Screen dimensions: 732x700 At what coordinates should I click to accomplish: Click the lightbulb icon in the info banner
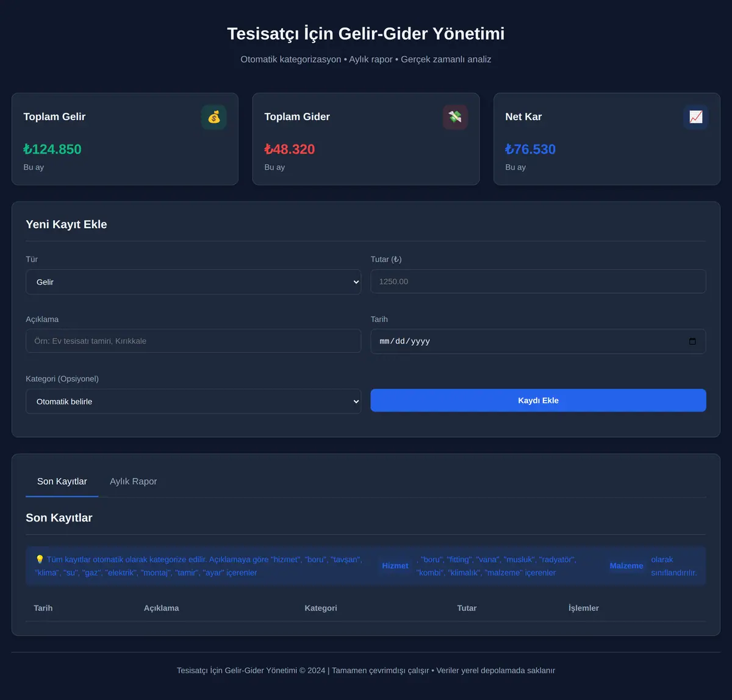(40, 559)
